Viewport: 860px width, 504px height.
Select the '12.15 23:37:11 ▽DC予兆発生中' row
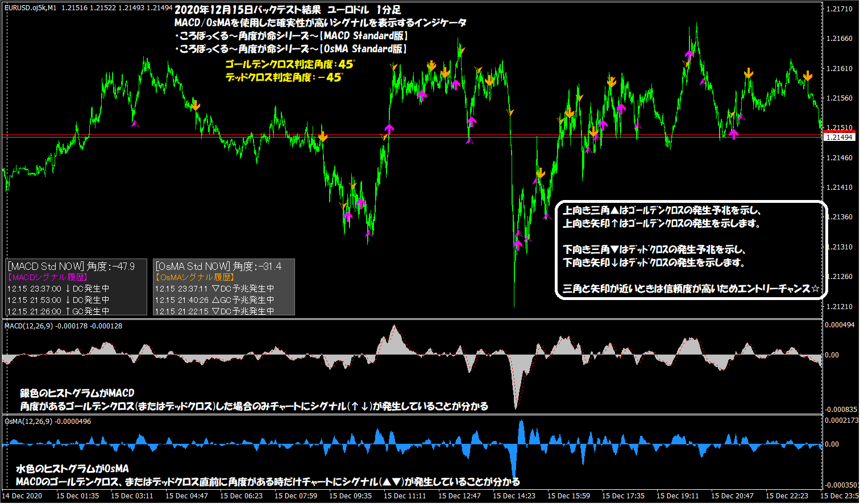click(215, 289)
